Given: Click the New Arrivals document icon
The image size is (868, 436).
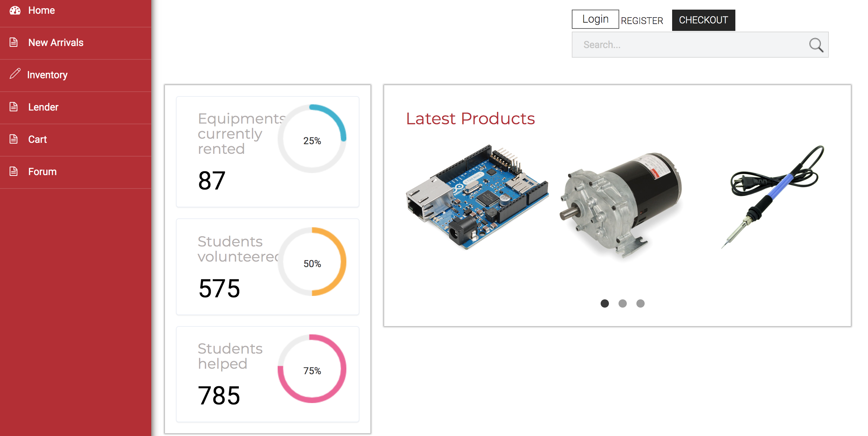Looking at the screenshot, I should click(13, 42).
